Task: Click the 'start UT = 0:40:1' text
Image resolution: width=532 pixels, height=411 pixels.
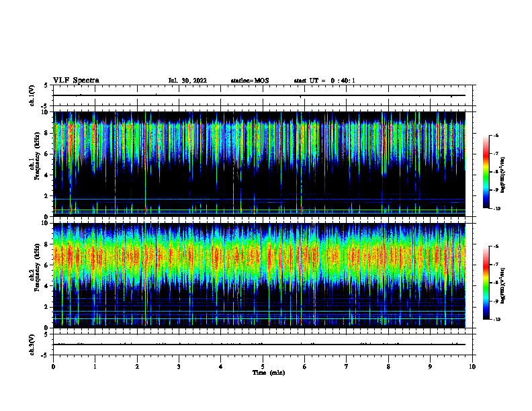Action: 324,81
